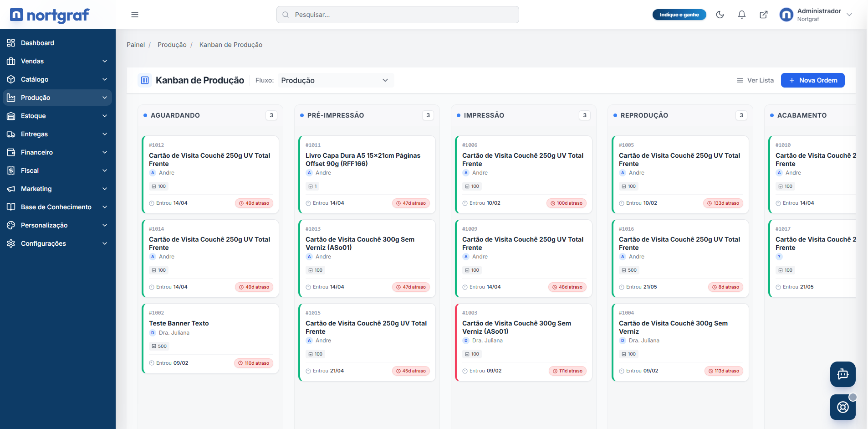
Task: Open the Fluxo Produção dropdown
Action: (335, 80)
